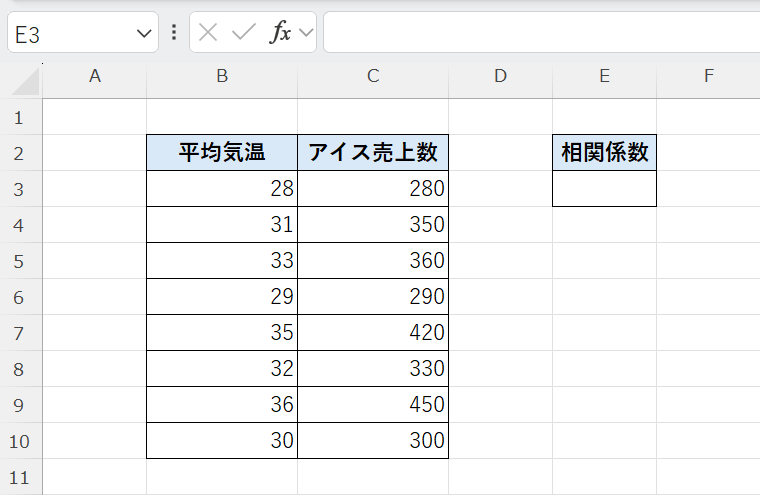Click the アイス売上数 header cell
The height and width of the screenshot is (495, 760).
click(x=373, y=153)
